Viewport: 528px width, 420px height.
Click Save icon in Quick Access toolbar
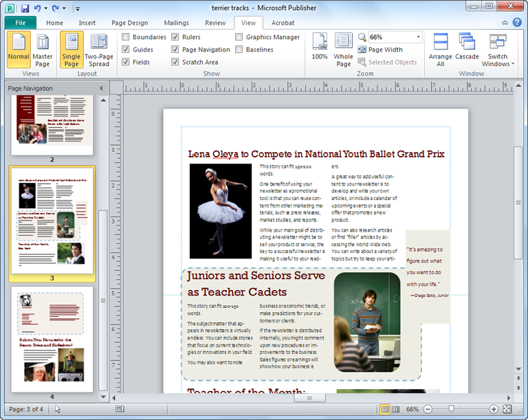click(25, 8)
